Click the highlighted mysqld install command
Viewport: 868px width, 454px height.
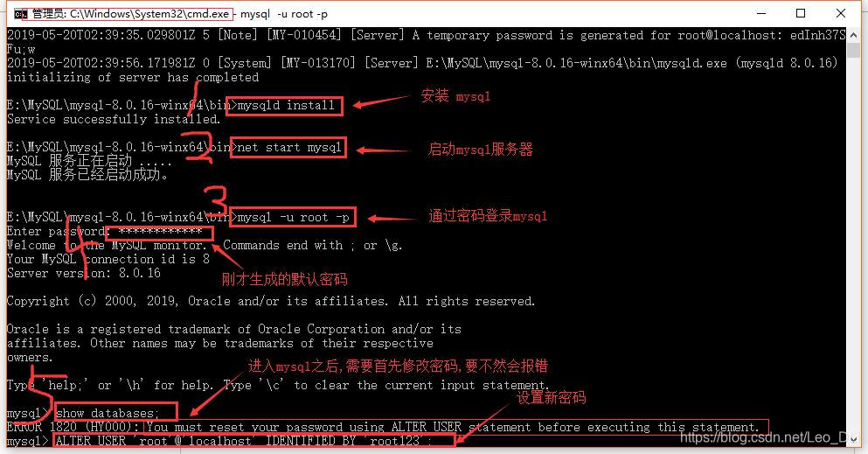tap(286, 105)
